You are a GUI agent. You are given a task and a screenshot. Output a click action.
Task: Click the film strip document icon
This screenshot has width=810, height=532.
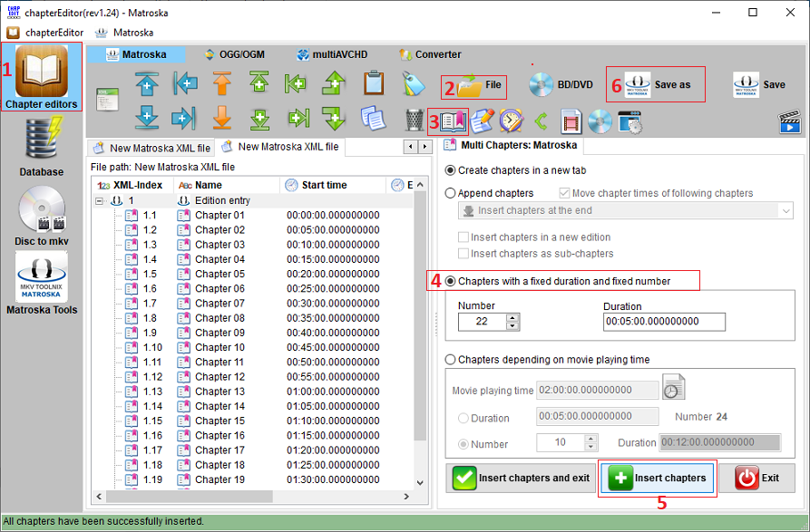click(571, 121)
